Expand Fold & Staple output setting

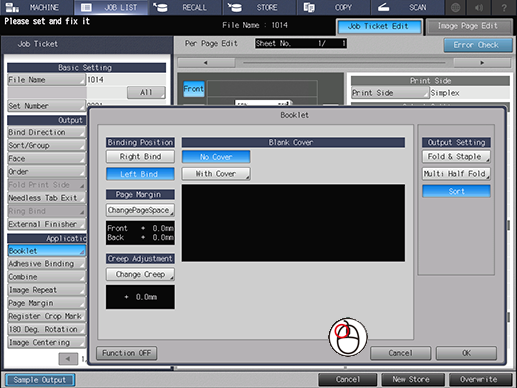(x=456, y=157)
